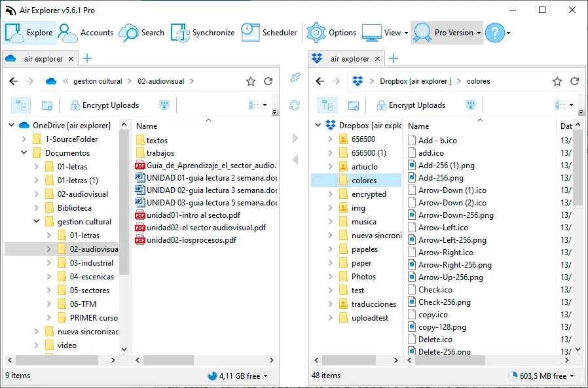The height and width of the screenshot is (388, 588).
Task: Collapse the gestion cultural tree node
Action: tap(37, 221)
